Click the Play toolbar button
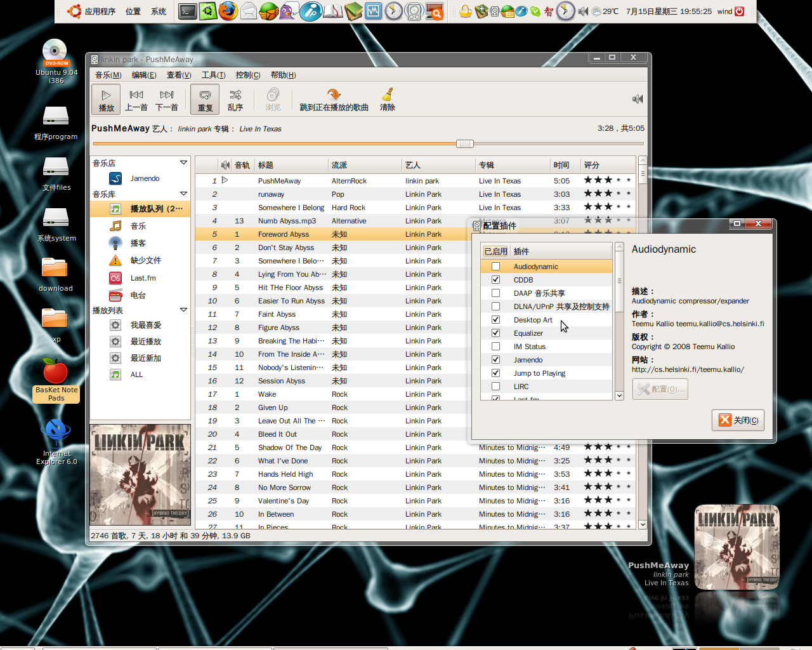The width and height of the screenshot is (812, 650). 106,100
